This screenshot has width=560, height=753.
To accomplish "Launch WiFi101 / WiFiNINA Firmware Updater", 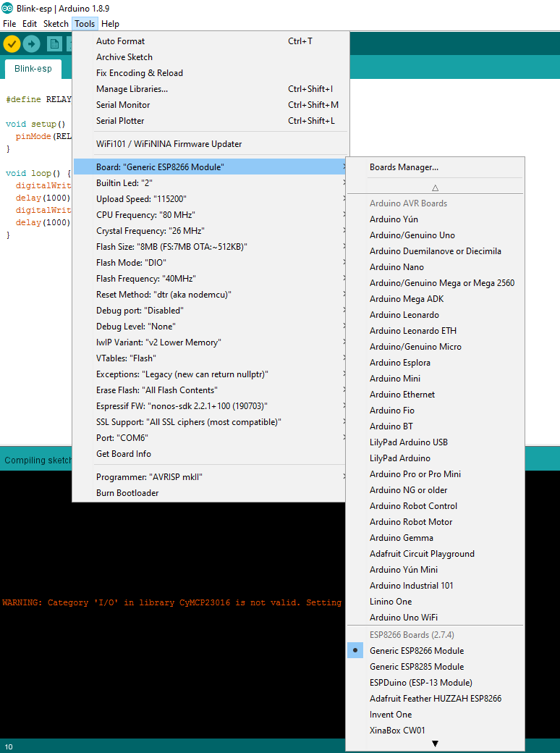I will (x=210, y=144).
